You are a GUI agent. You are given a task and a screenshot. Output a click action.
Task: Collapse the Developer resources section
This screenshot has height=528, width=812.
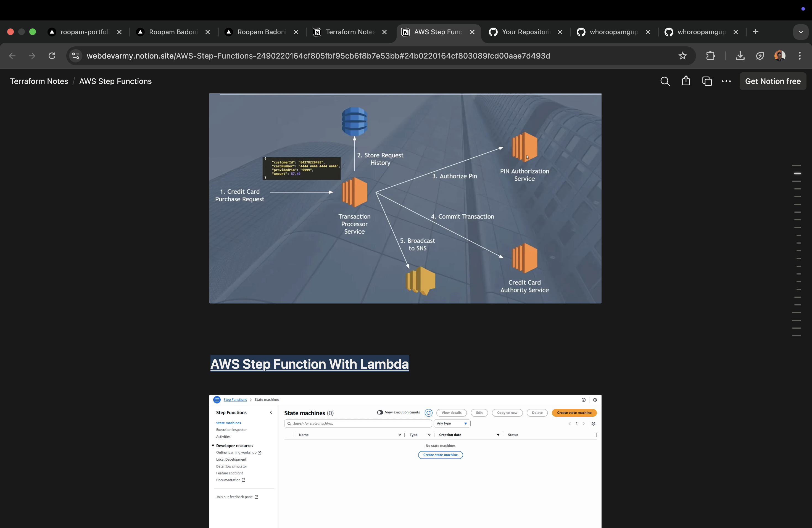coord(213,445)
